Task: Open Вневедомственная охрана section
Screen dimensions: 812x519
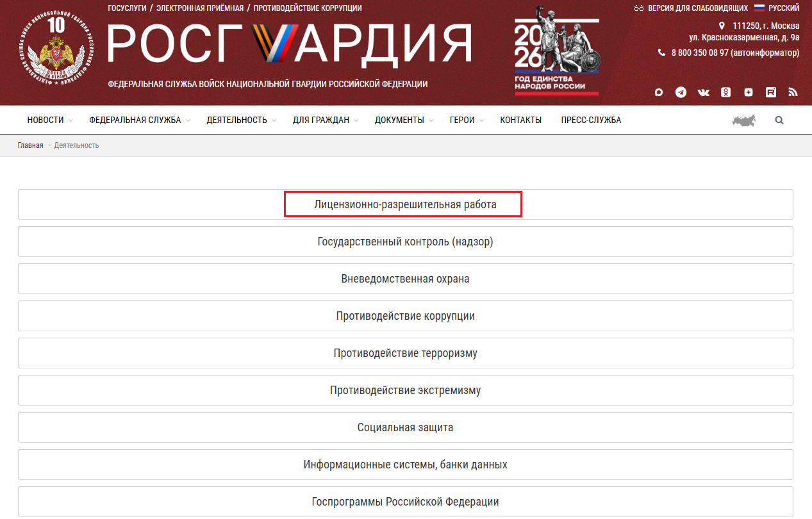Action: tap(406, 279)
